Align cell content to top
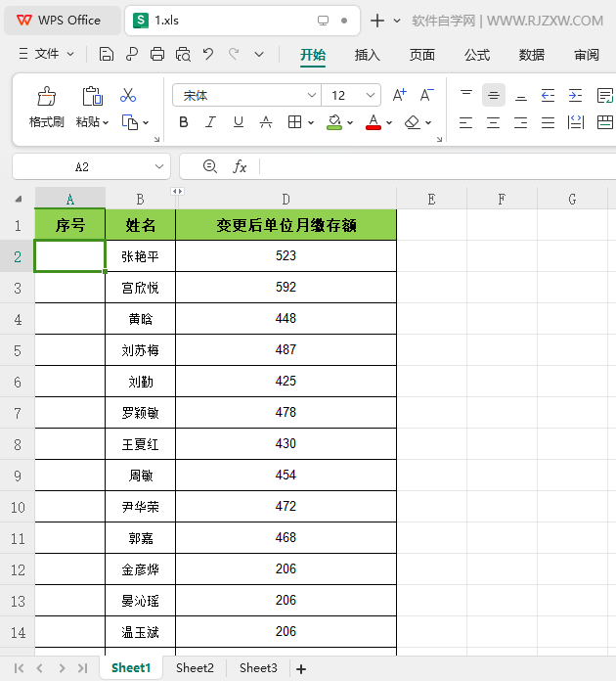The width and height of the screenshot is (616, 681). coord(466,95)
